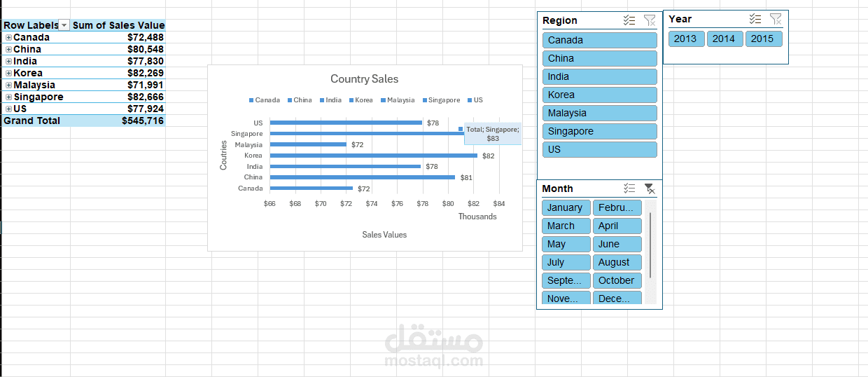This screenshot has height=377, width=868.
Task: Expand the Canada row in pivot table
Action: tap(8, 37)
